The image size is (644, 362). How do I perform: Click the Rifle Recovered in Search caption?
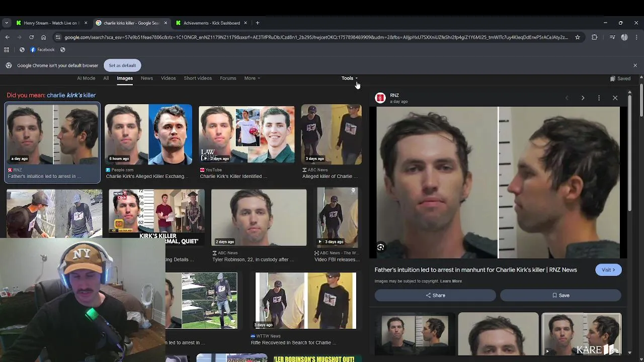[293, 343]
